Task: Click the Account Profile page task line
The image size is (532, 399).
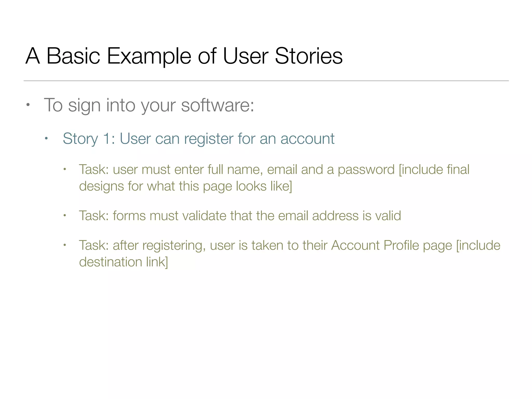Action: [x=290, y=246]
